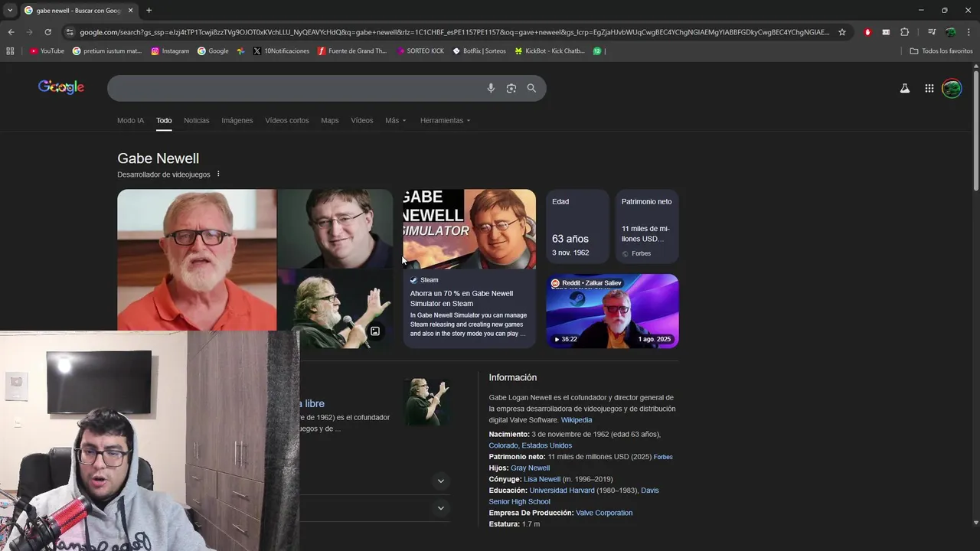
Task: Open the Valve Corporation link
Action: (x=604, y=513)
